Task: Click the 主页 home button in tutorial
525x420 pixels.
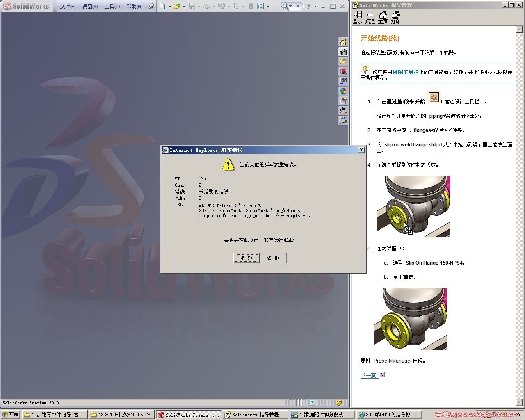Action: coord(383,18)
